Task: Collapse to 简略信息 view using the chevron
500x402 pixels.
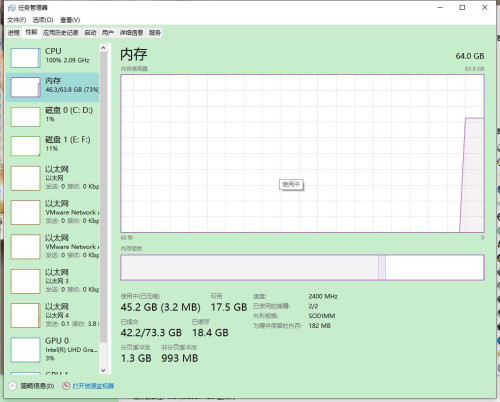Action: coord(12,386)
